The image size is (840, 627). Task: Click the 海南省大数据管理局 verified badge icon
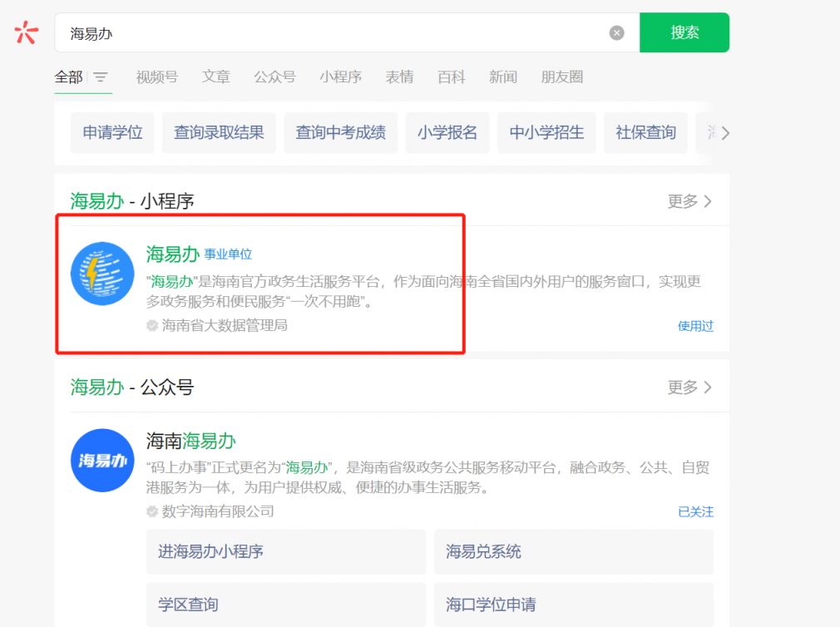coord(152,325)
